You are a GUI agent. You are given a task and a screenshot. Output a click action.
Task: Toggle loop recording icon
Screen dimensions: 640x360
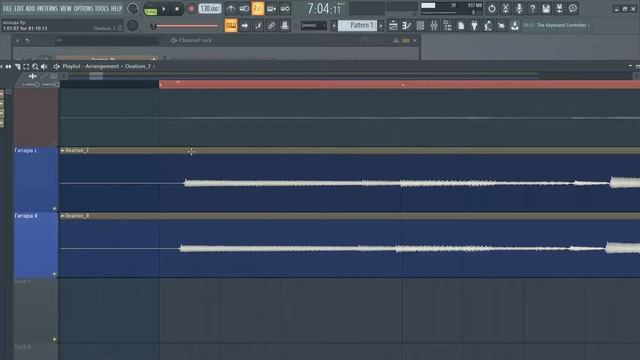[285, 9]
